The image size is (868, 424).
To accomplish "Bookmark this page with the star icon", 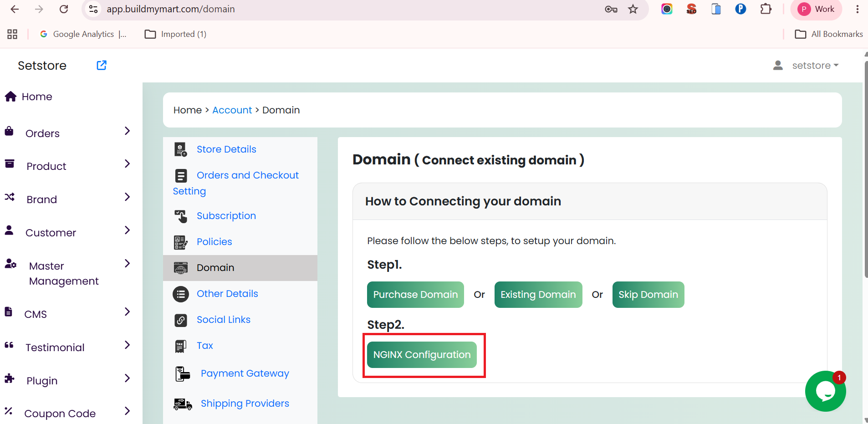I will [x=633, y=9].
